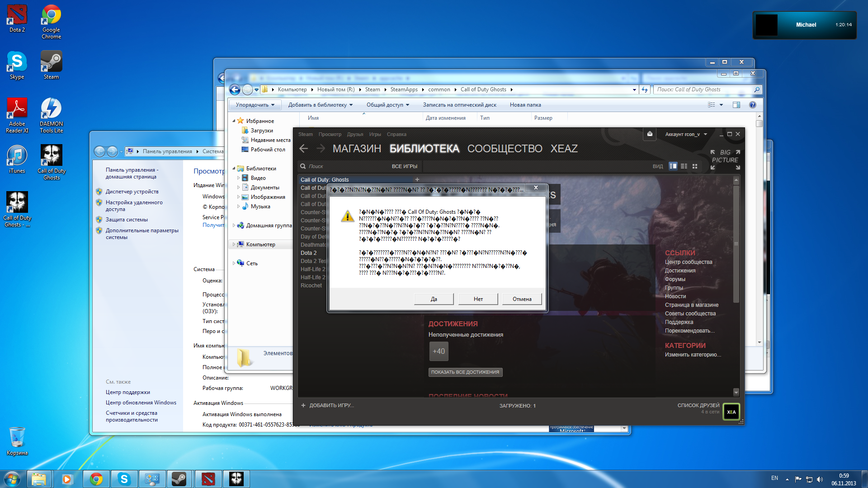Select Dota 2 in Steam game list
This screenshot has width=868, height=488.
tap(309, 253)
